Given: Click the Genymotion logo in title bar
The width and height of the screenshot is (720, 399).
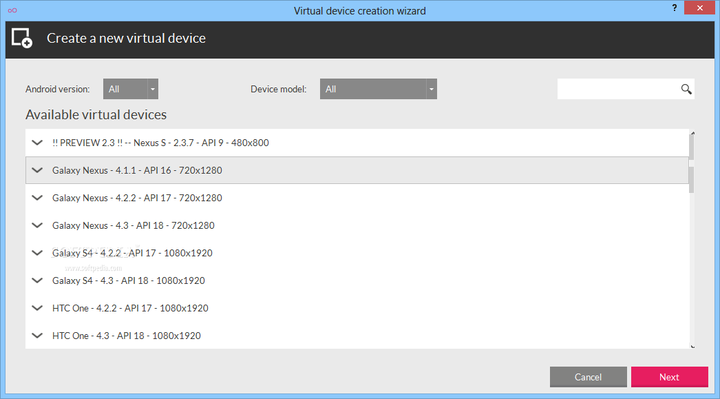Looking at the screenshot, I should click(12, 10).
